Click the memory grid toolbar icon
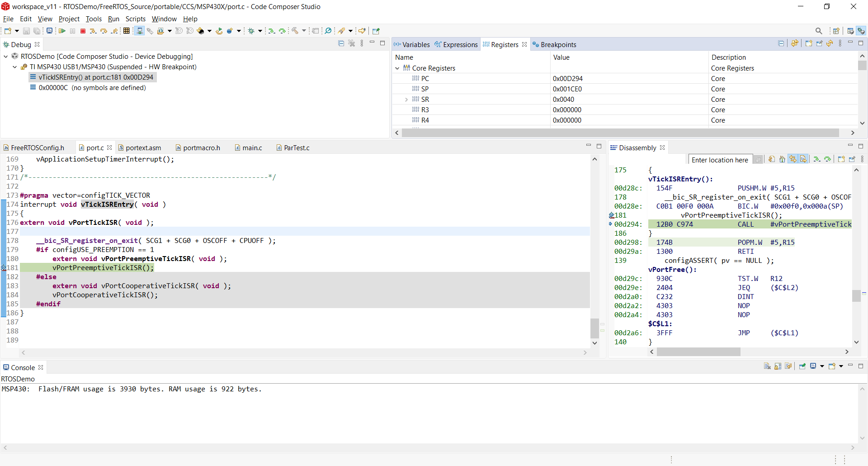Viewport: 868px width, 466px height. click(127, 31)
